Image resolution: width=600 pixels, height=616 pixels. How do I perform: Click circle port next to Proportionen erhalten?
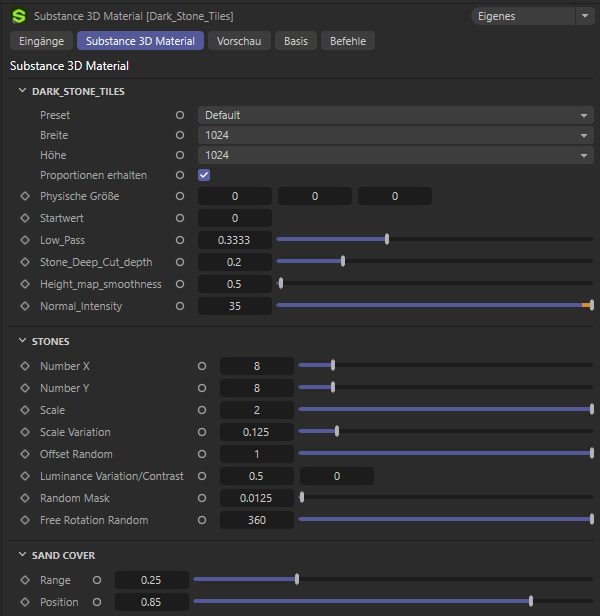point(180,175)
